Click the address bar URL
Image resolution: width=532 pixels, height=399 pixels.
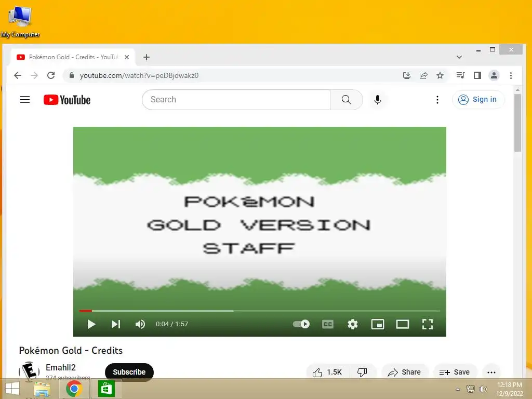tap(139, 75)
